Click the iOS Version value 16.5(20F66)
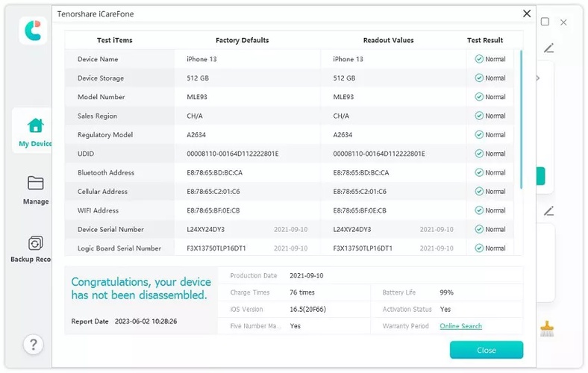 307,310
